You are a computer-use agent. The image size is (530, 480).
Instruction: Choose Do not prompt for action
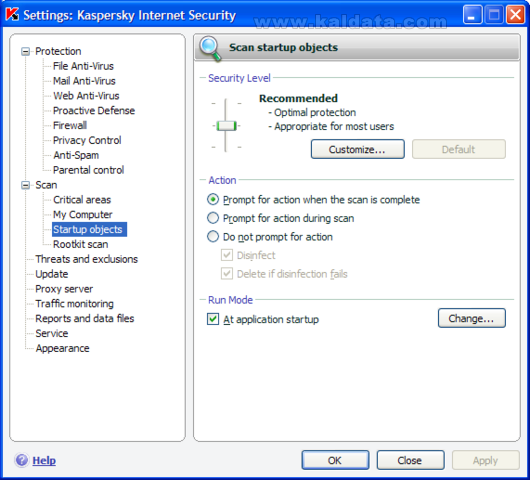click(x=213, y=237)
